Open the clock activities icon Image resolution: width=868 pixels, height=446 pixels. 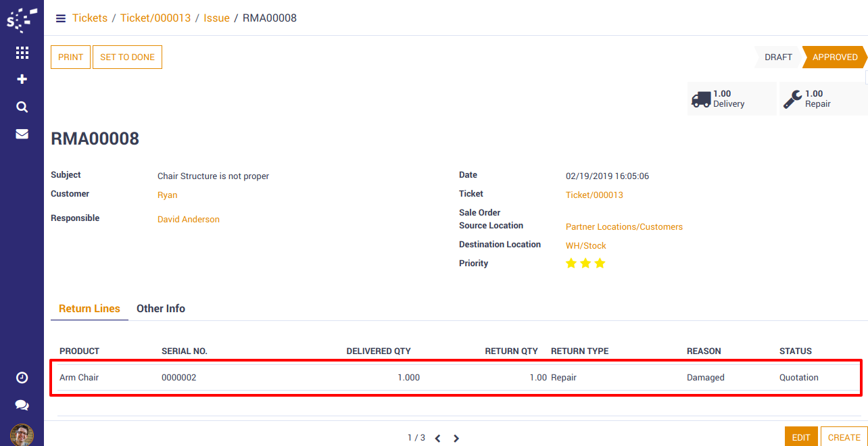click(22, 378)
